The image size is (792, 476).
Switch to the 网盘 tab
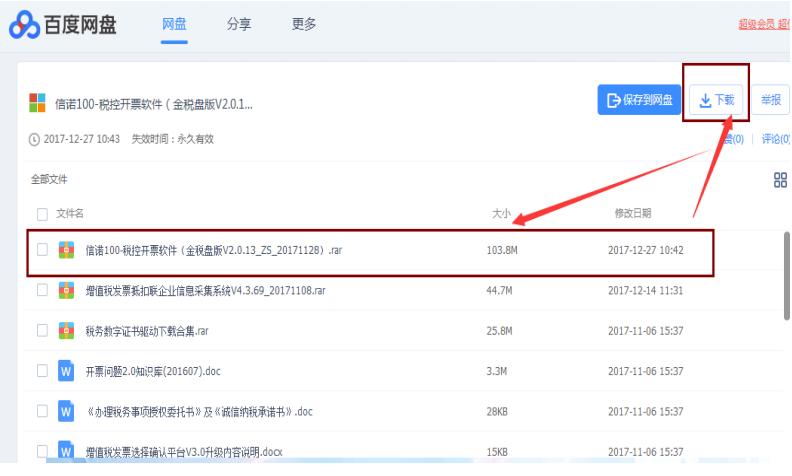pos(174,24)
